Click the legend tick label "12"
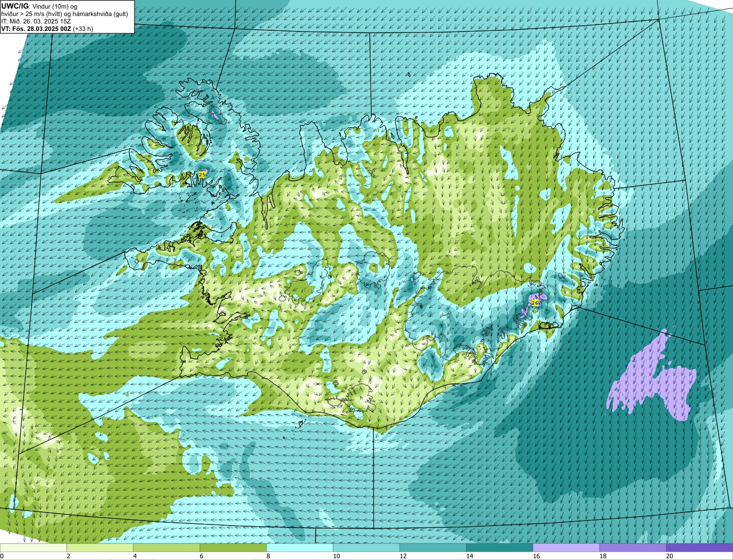 (403, 556)
